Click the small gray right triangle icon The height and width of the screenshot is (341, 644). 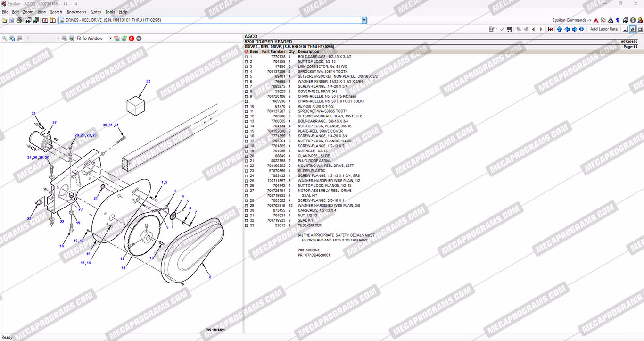[x=540, y=29]
